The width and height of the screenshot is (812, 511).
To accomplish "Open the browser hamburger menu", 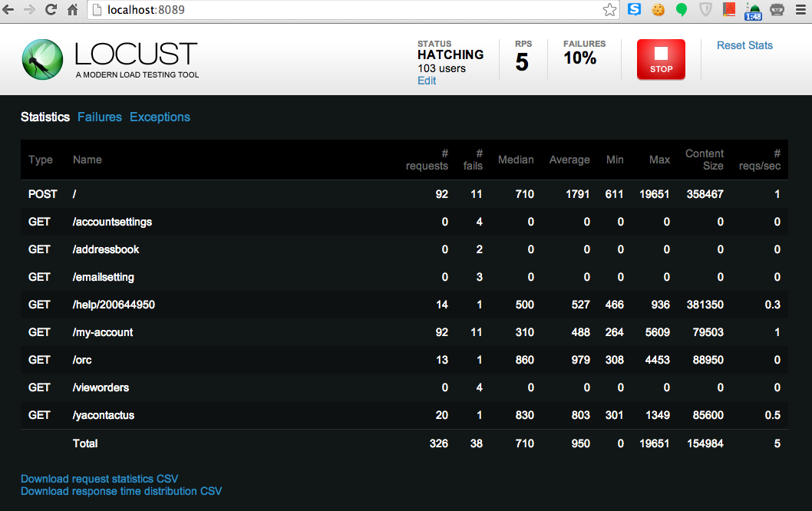I will pos(799,11).
